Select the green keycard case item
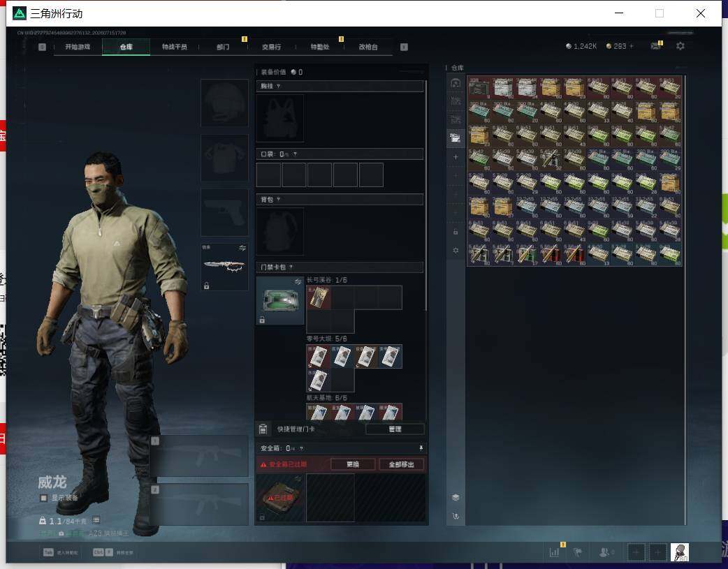Screen dimensions: 728x569 click(x=280, y=301)
